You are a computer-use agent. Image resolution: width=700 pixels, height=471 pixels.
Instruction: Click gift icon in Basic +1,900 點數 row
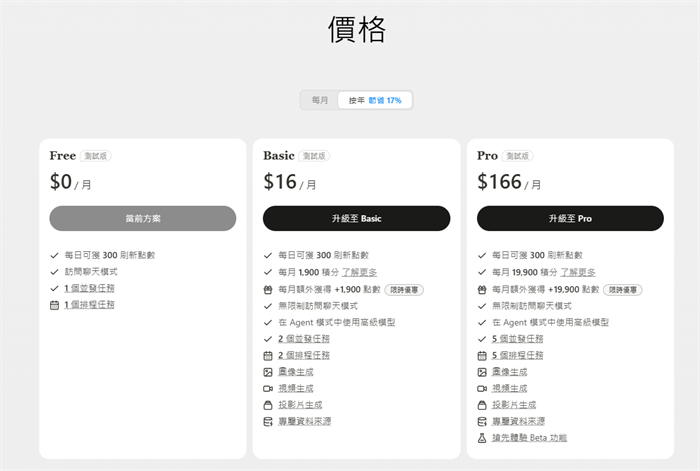click(x=268, y=290)
